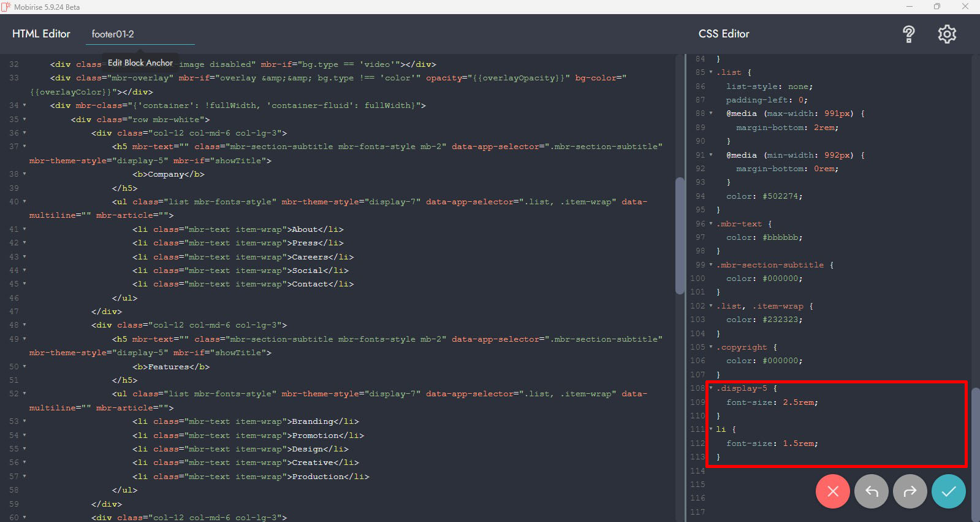
Task: Apply changes with the teal checkmark button
Action: pos(948,491)
